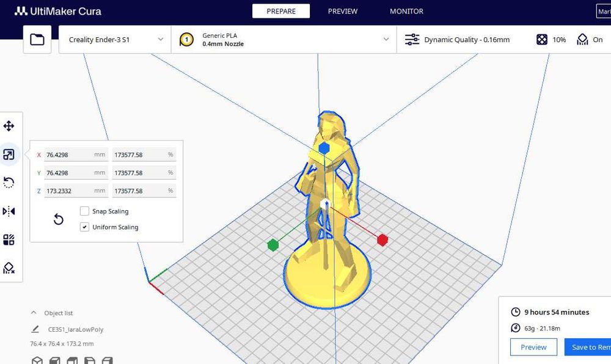Image resolution: width=611 pixels, height=364 pixels.
Task: Select the Move tool
Action: coord(9,126)
